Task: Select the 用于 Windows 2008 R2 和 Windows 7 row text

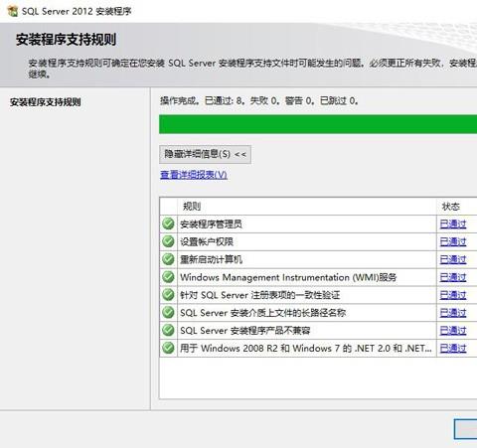Action: 306,348
